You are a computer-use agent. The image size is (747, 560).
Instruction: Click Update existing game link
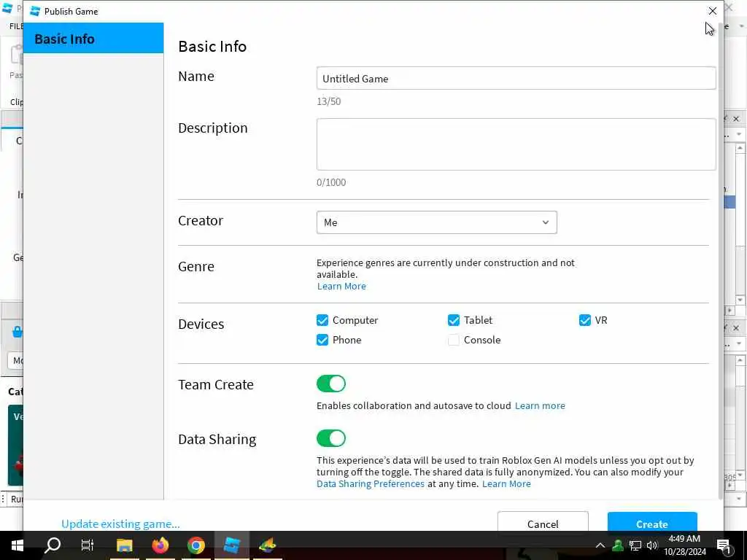pos(120,524)
